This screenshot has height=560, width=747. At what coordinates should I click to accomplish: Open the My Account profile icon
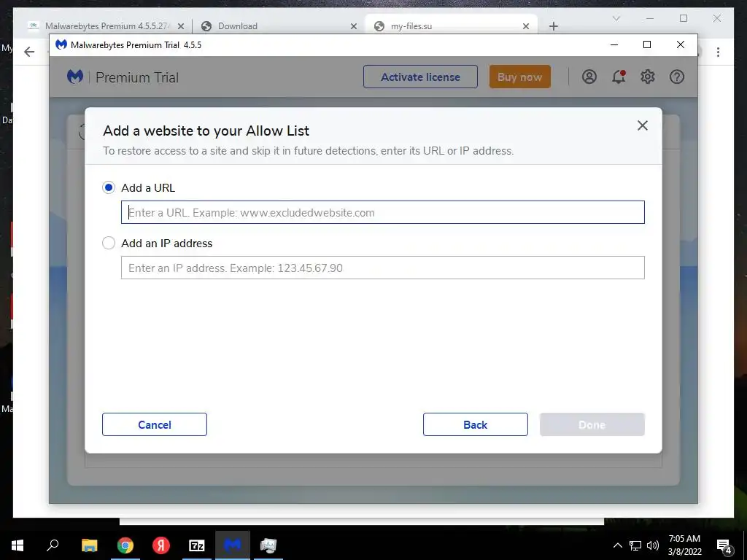(589, 77)
